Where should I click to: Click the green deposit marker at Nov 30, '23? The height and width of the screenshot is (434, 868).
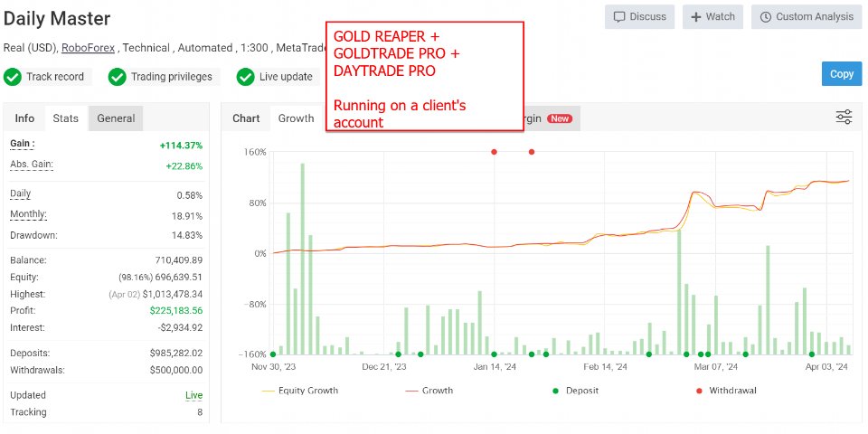[x=273, y=354]
